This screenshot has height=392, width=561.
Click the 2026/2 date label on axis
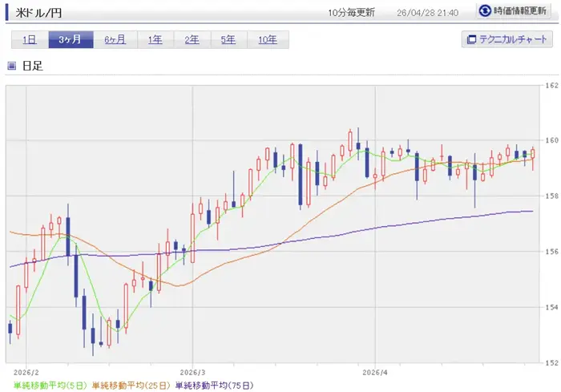(26, 373)
